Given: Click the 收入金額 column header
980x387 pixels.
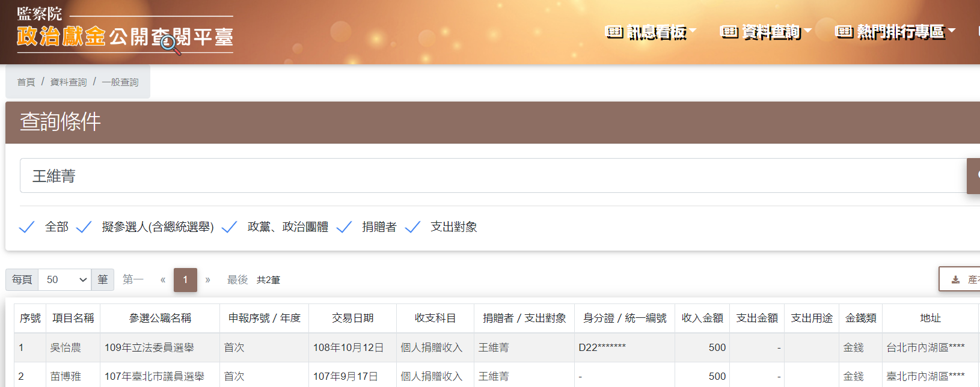Looking at the screenshot, I should coord(702,318).
